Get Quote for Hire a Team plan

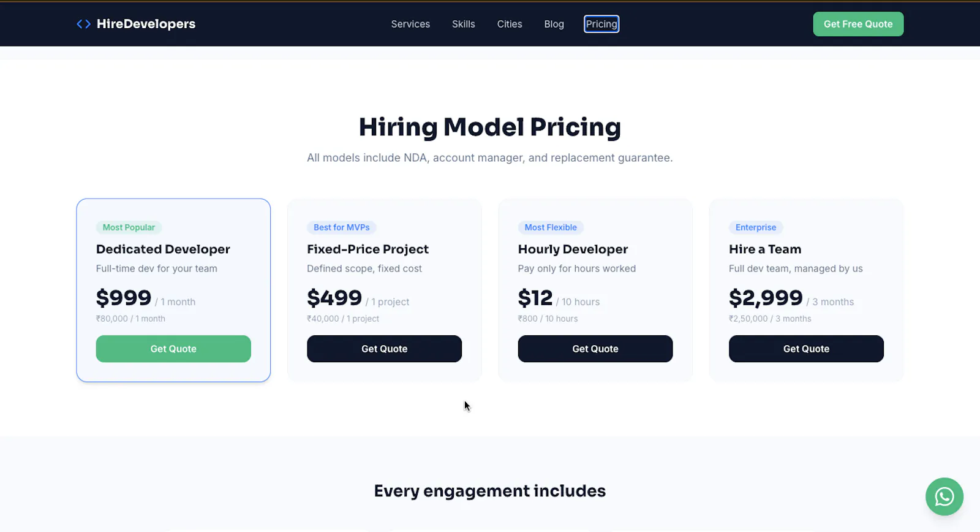(806, 349)
